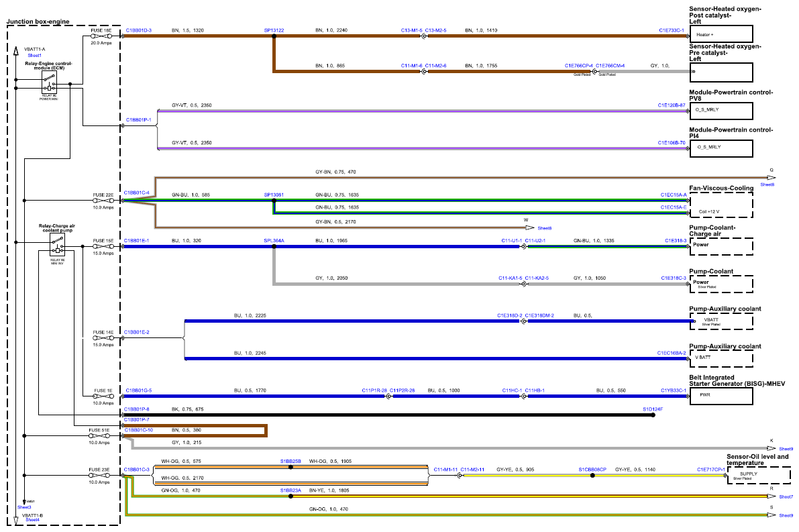Select the wire label "BN, 1.5, 1320"
Screen dimensions: 799x532
(188, 31)
